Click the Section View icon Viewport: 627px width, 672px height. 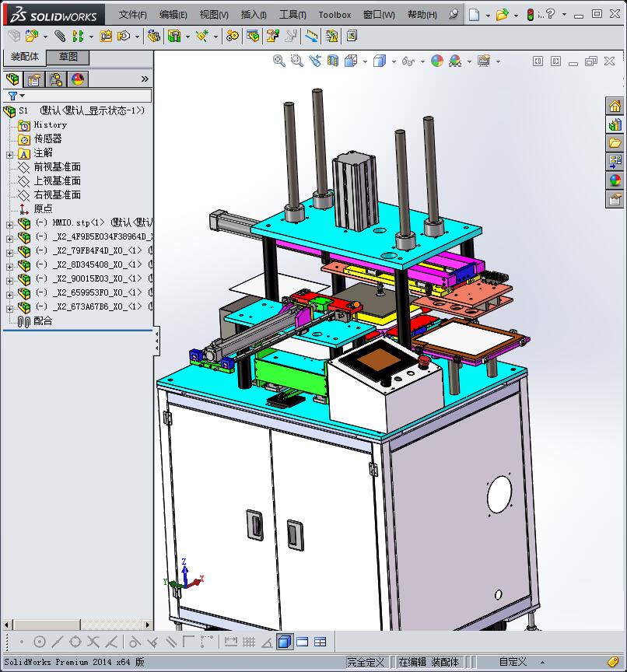(333, 61)
